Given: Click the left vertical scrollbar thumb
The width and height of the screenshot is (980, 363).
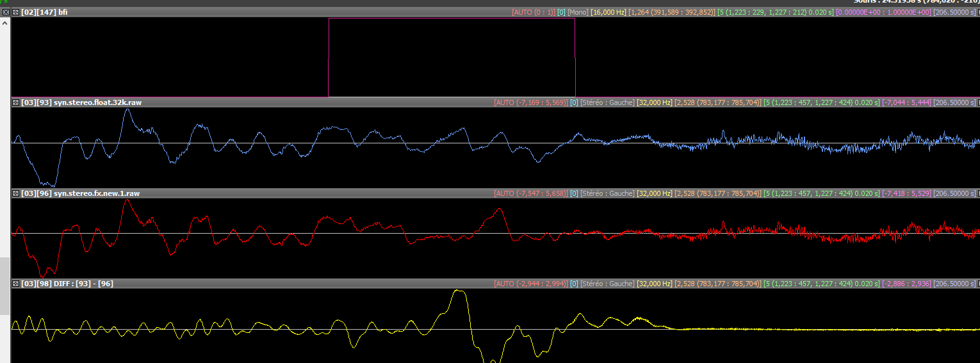Looking at the screenshot, I should pyautogui.click(x=5, y=286).
